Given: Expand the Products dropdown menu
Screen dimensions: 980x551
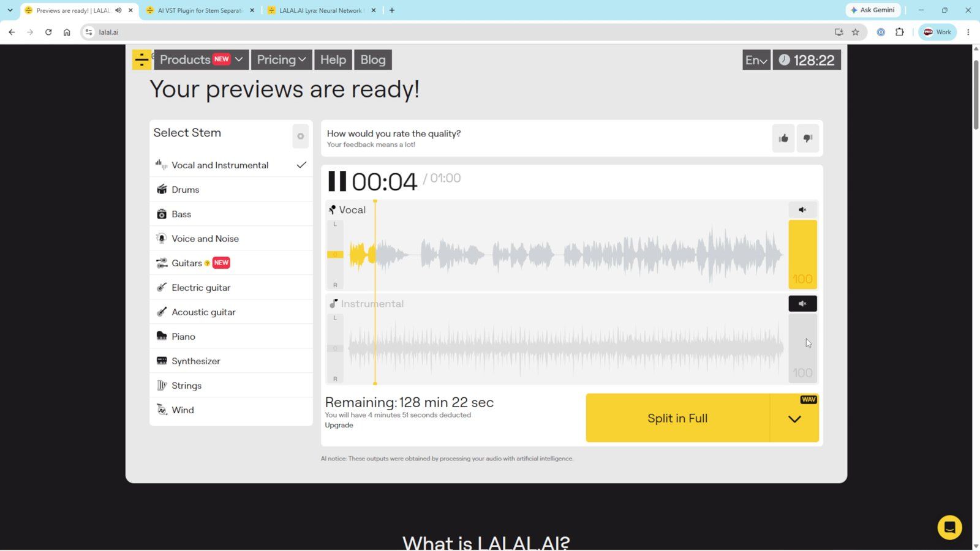Looking at the screenshot, I should [201, 59].
